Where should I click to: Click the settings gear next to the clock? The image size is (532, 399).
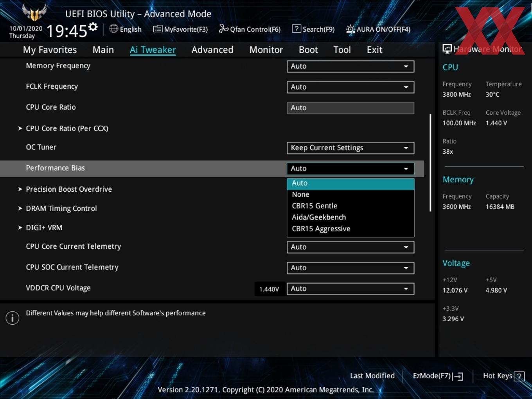pos(93,27)
